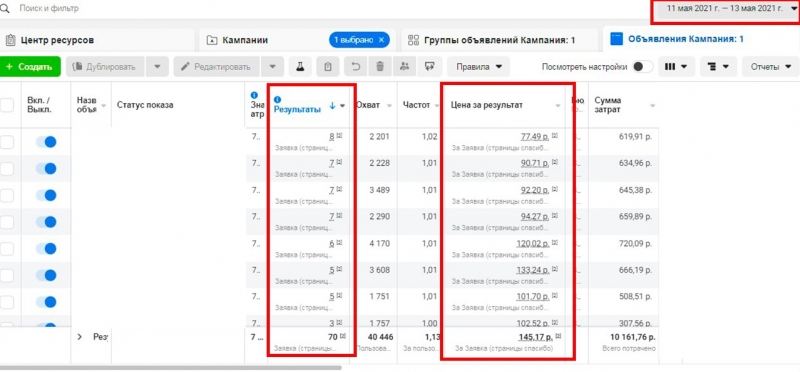Click footnote icon next to result 6
800x372 pixels.
[339, 243]
